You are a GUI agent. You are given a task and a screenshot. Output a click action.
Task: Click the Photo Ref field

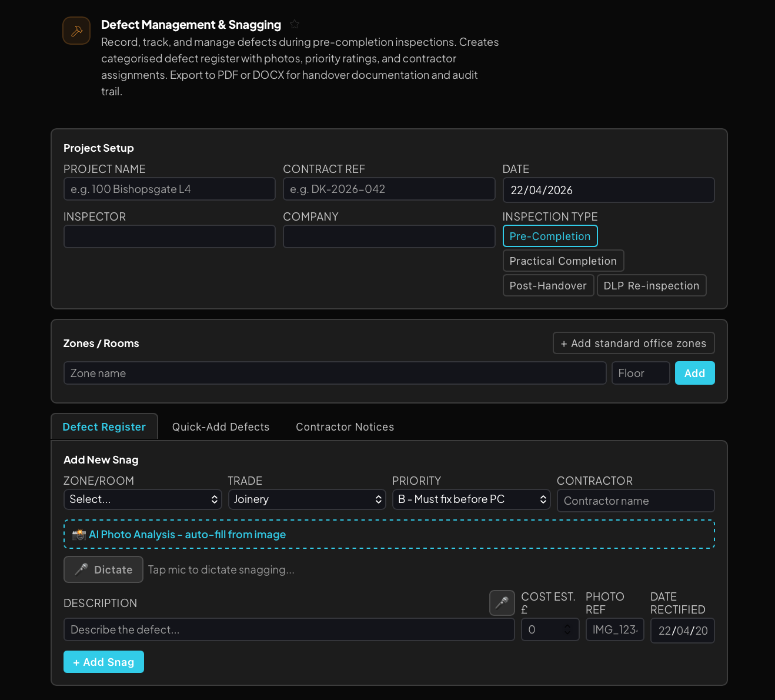coord(615,629)
